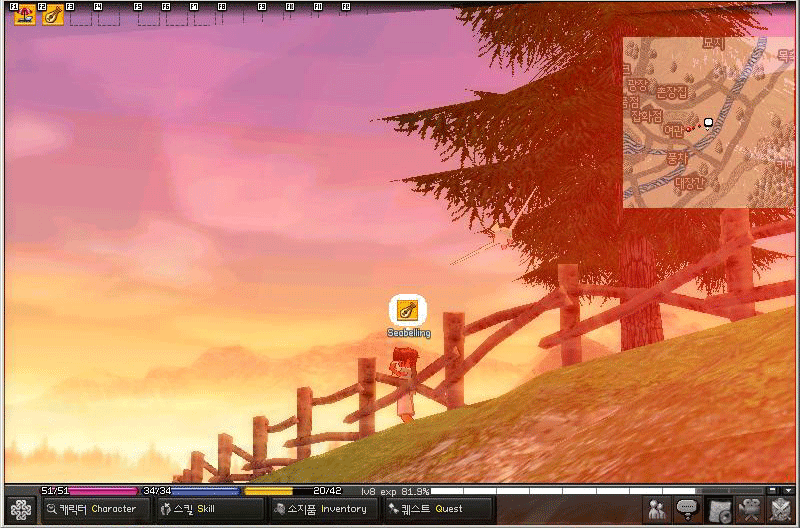Image resolution: width=800 pixels, height=528 pixels.
Task: Click 대장간 label on the minimap
Action: point(690,182)
